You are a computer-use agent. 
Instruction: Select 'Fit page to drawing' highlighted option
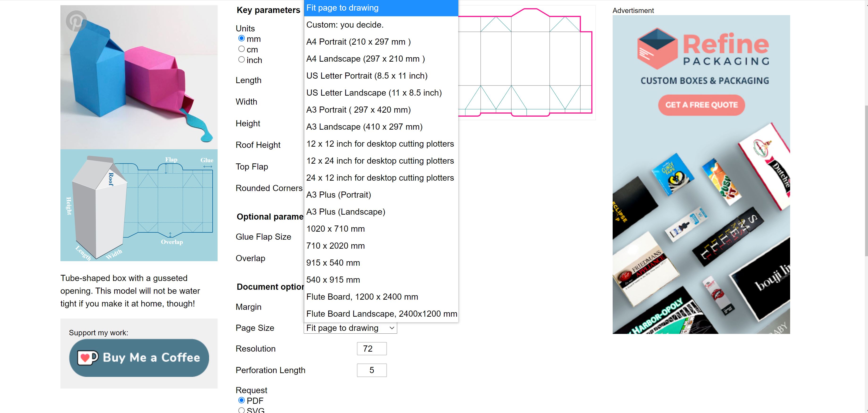(381, 8)
